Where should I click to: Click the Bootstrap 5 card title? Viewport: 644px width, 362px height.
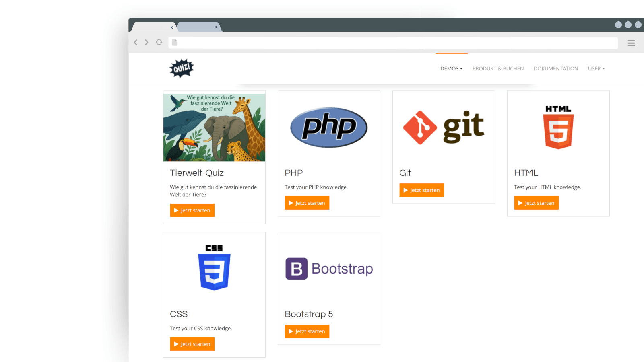point(309,314)
